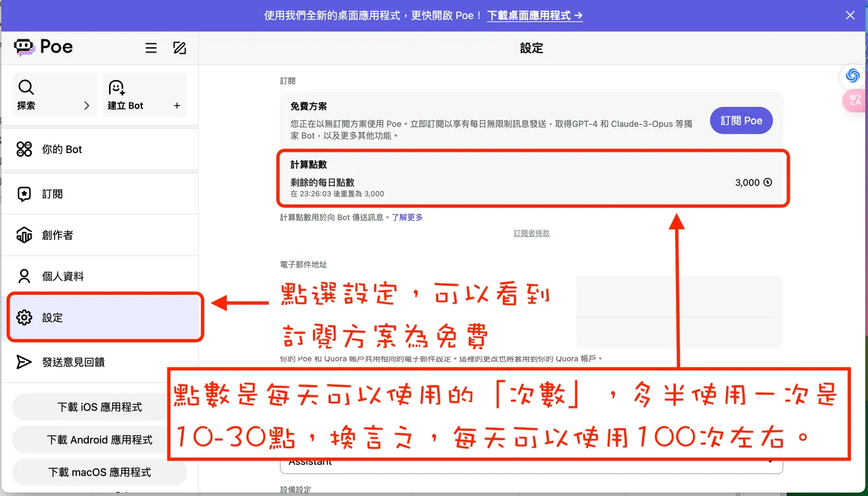Start a new chat with the compose icon

point(180,48)
